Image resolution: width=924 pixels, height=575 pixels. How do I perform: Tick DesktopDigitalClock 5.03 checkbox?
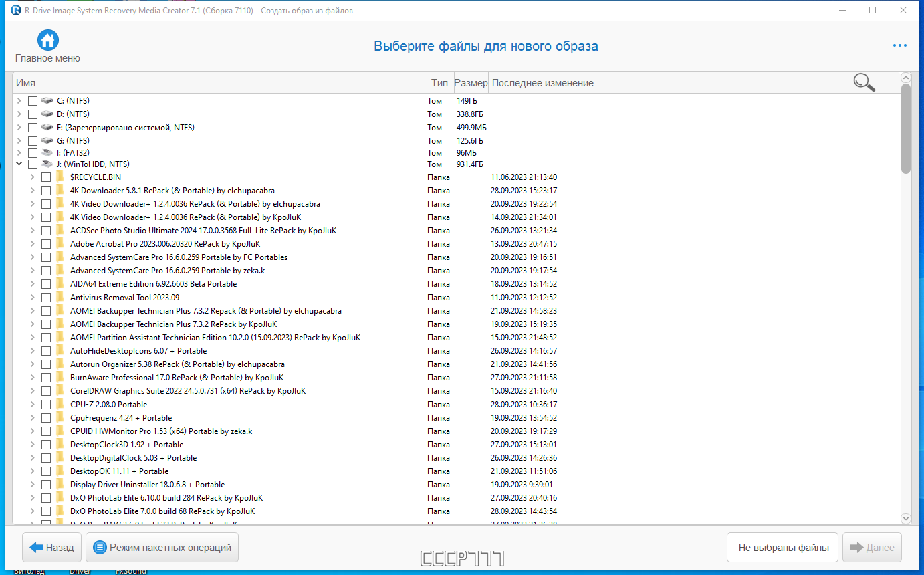click(46, 457)
